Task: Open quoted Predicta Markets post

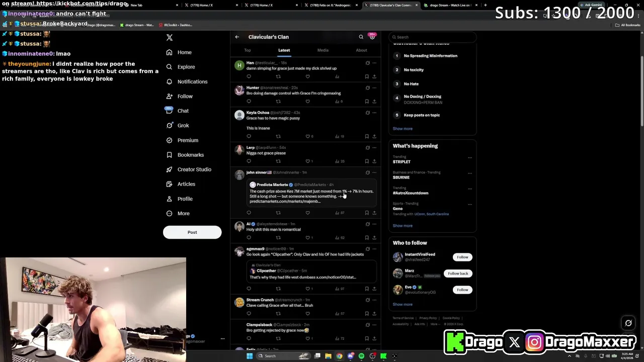Action: [x=311, y=194]
